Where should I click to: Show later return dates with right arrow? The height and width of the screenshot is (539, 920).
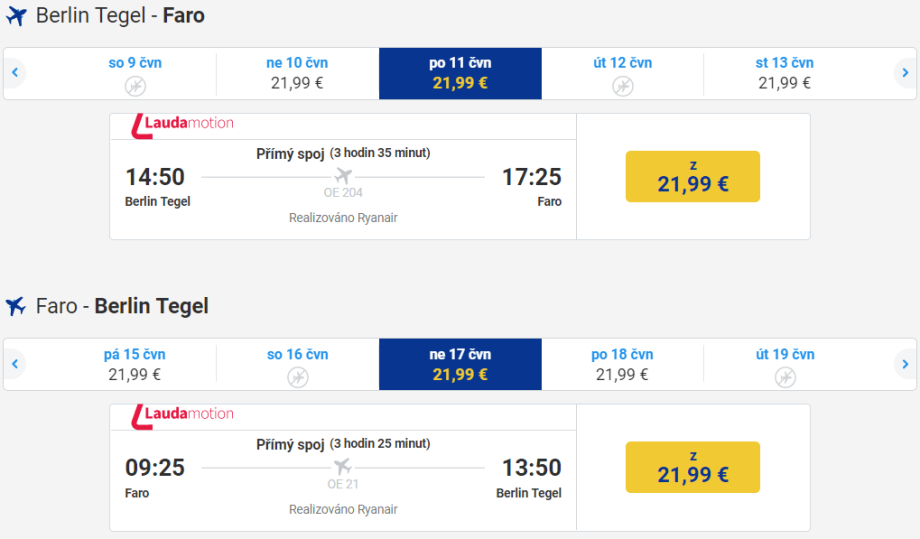pos(904,364)
